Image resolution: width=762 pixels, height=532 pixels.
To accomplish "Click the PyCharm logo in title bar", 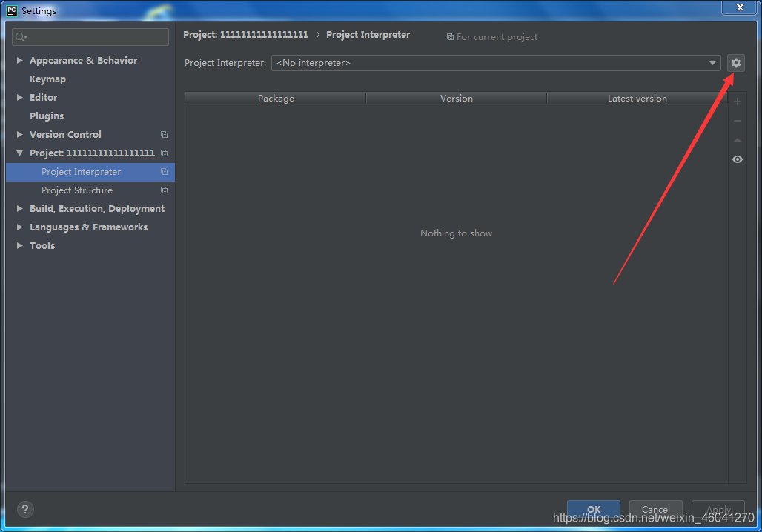I will (12, 10).
